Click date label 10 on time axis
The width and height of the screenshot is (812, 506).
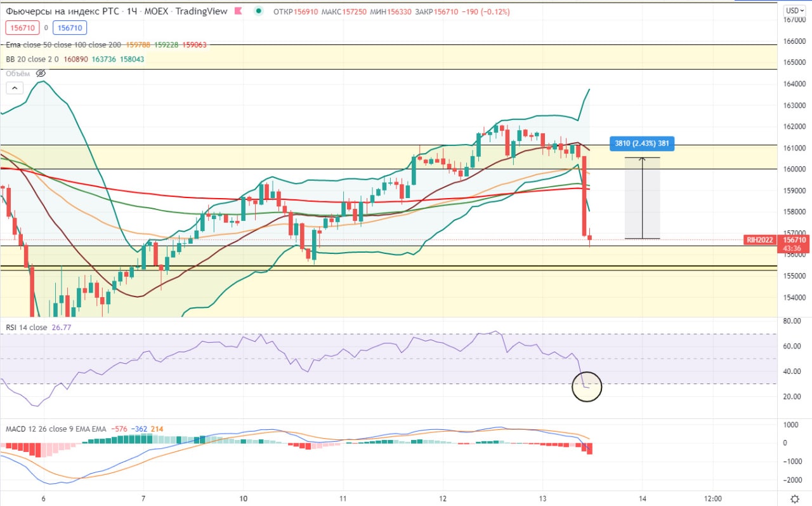[244, 498]
